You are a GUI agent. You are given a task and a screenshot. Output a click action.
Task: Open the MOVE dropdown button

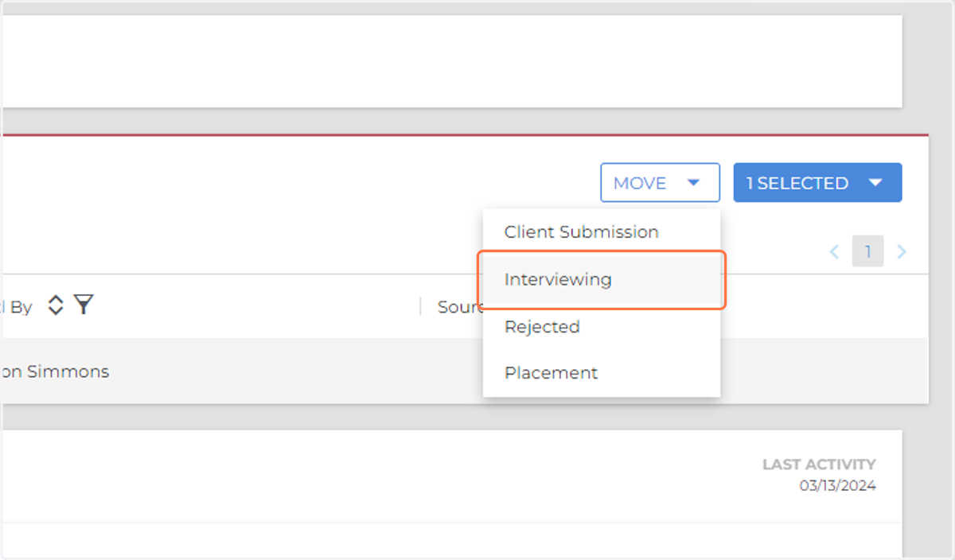(660, 183)
